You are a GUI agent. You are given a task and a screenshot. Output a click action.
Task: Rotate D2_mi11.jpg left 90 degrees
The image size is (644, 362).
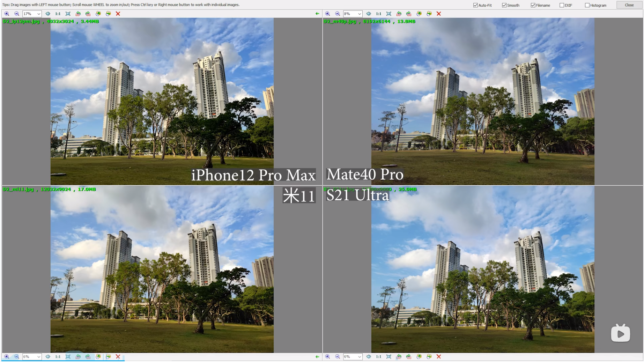pos(78,356)
